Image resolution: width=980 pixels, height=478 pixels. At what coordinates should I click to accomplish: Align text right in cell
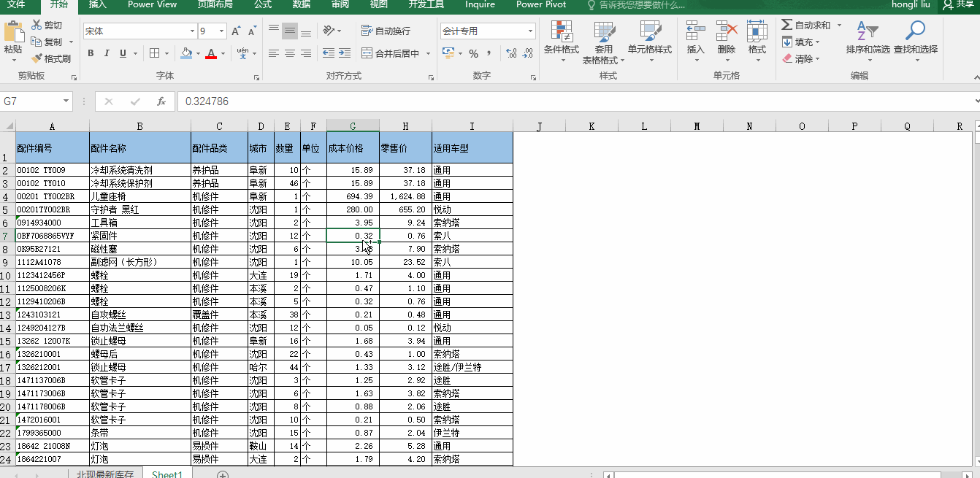tap(306, 53)
